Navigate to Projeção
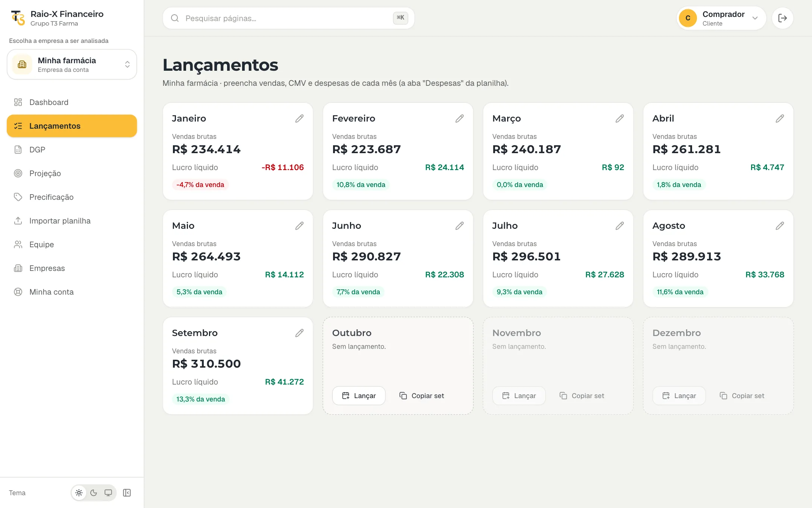This screenshot has height=508, width=812. 72,173
